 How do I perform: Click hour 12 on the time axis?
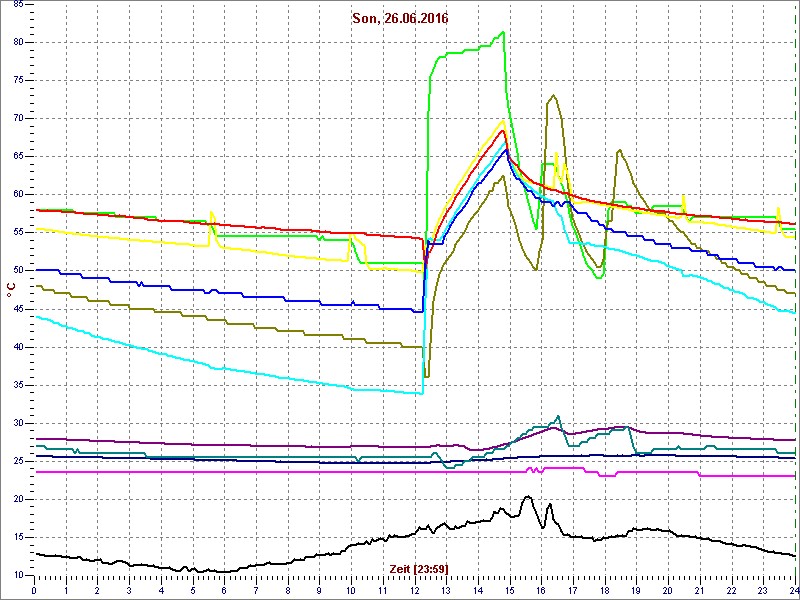click(415, 590)
